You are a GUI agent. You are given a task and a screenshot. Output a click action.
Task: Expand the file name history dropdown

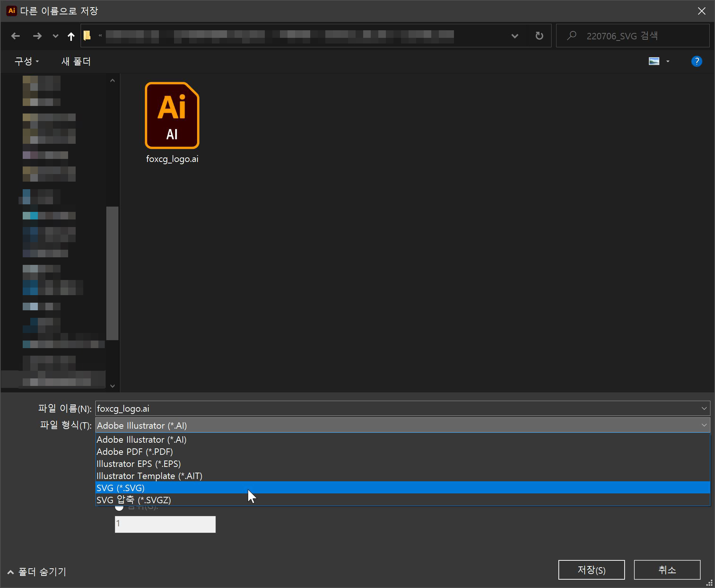coord(704,409)
